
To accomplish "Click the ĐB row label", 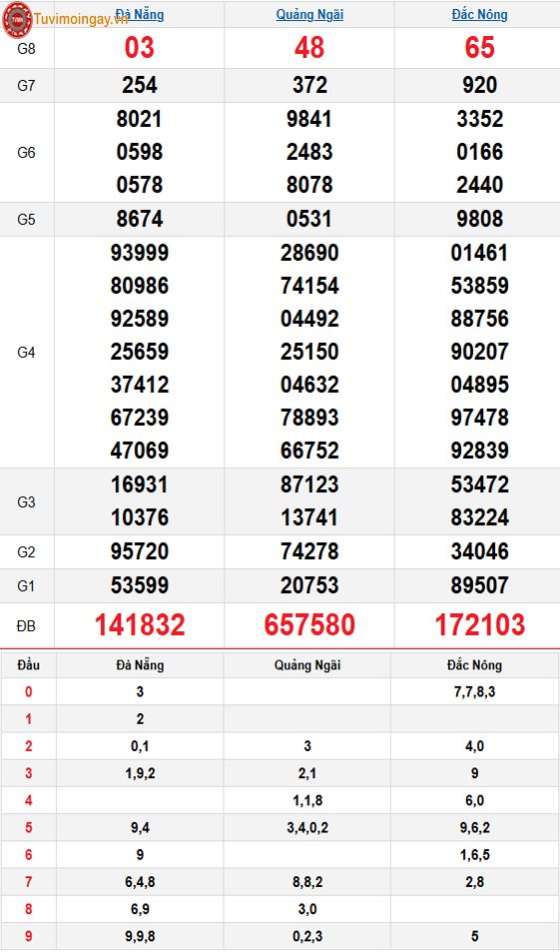I will [26, 626].
